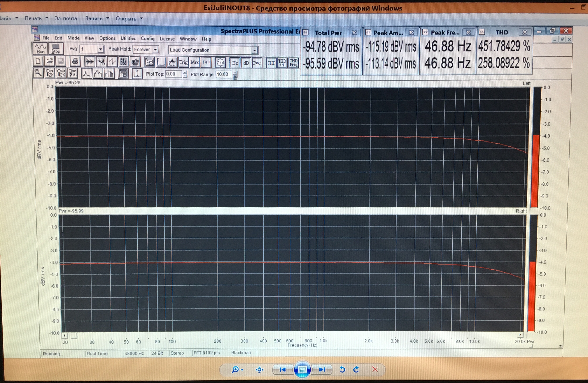Image resolution: width=588 pixels, height=383 pixels.
Task: Toggle the Hz peak frequency button
Action: [235, 63]
